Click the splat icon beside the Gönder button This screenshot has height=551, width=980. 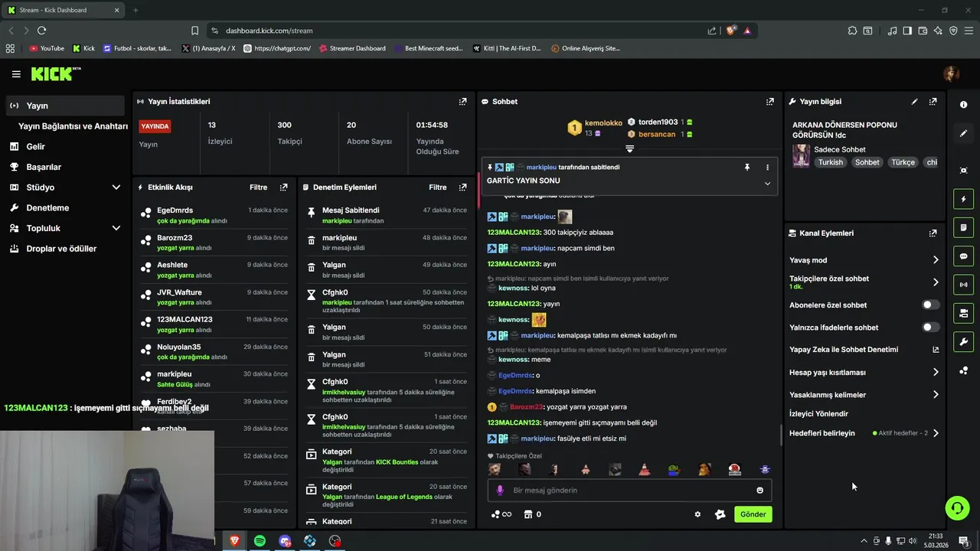pos(720,514)
